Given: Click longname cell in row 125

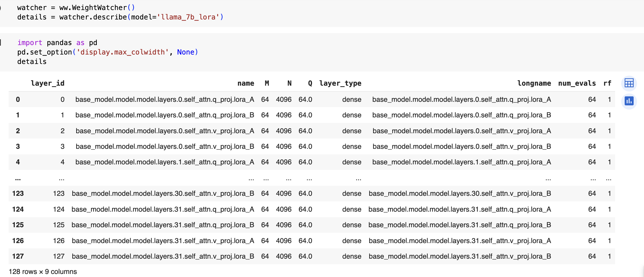Looking at the screenshot, I should (459, 225).
